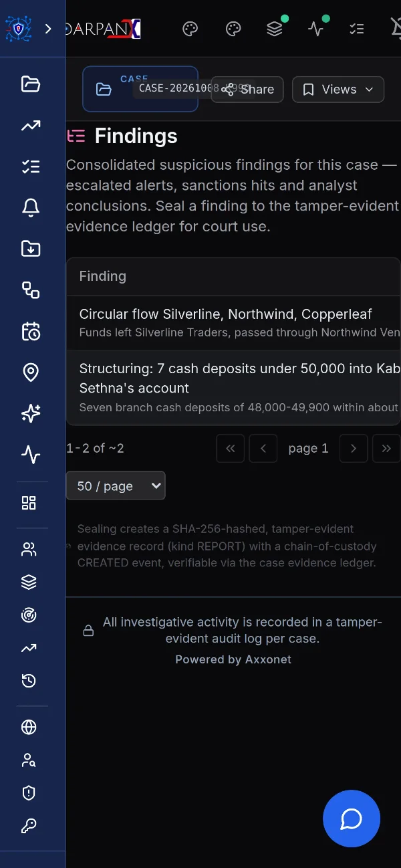Open the activity pulse icon in the sidebar

point(31,455)
